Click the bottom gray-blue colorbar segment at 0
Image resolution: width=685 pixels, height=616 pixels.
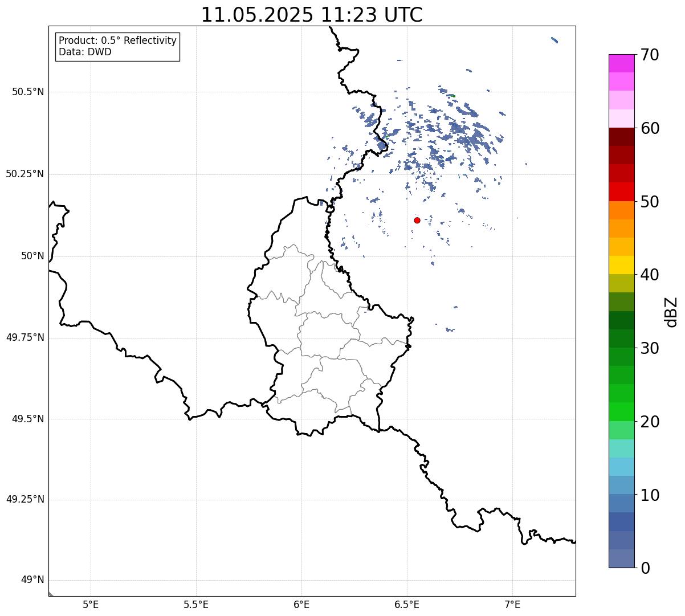coord(621,558)
